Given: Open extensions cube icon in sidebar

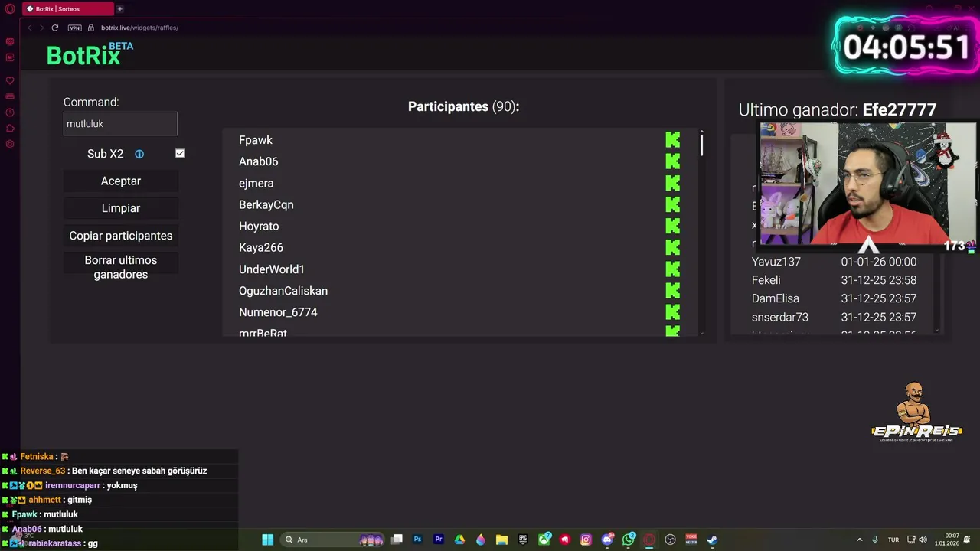Looking at the screenshot, I should [10, 128].
